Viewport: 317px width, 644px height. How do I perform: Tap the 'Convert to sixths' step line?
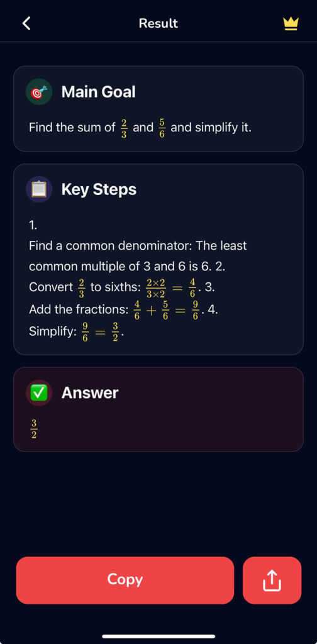[x=122, y=287]
